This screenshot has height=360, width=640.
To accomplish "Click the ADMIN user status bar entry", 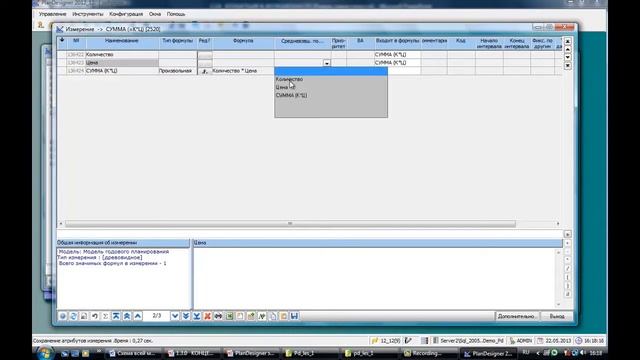I will 521,340.
